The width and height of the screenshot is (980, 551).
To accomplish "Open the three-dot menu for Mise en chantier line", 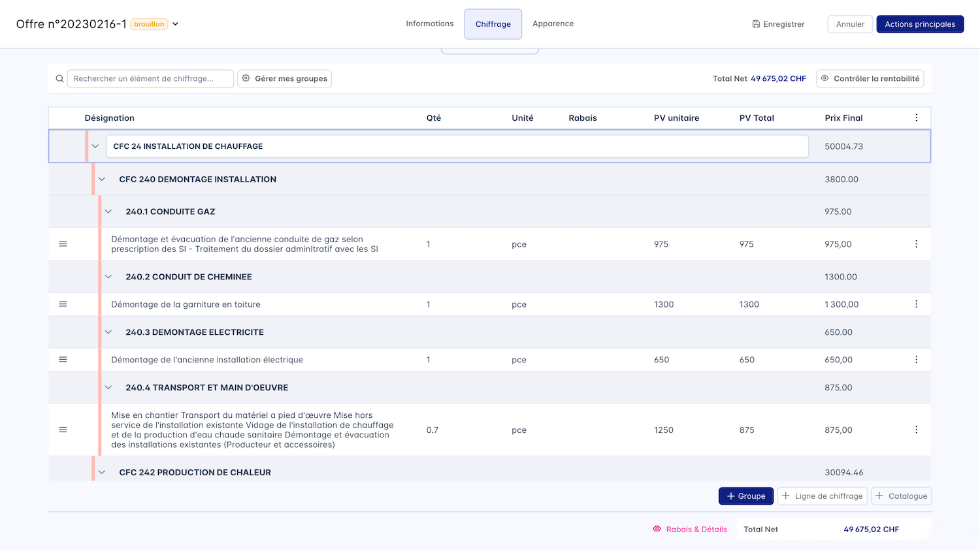I will pyautogui.click(x=917, y=430).
